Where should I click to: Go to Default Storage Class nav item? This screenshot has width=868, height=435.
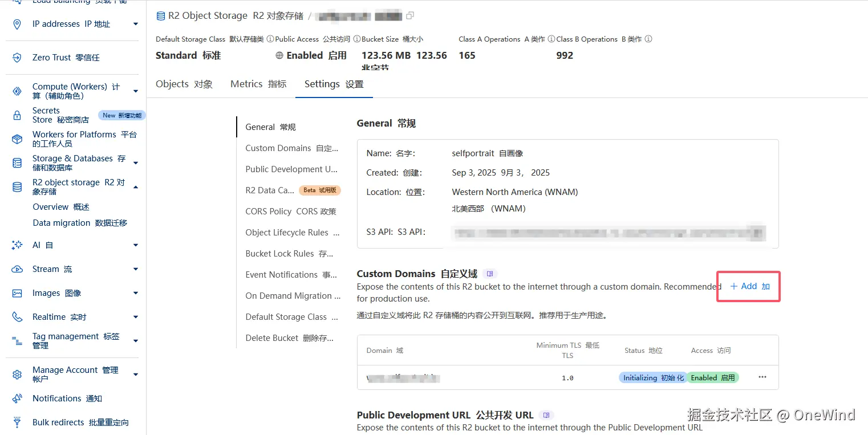292,317
